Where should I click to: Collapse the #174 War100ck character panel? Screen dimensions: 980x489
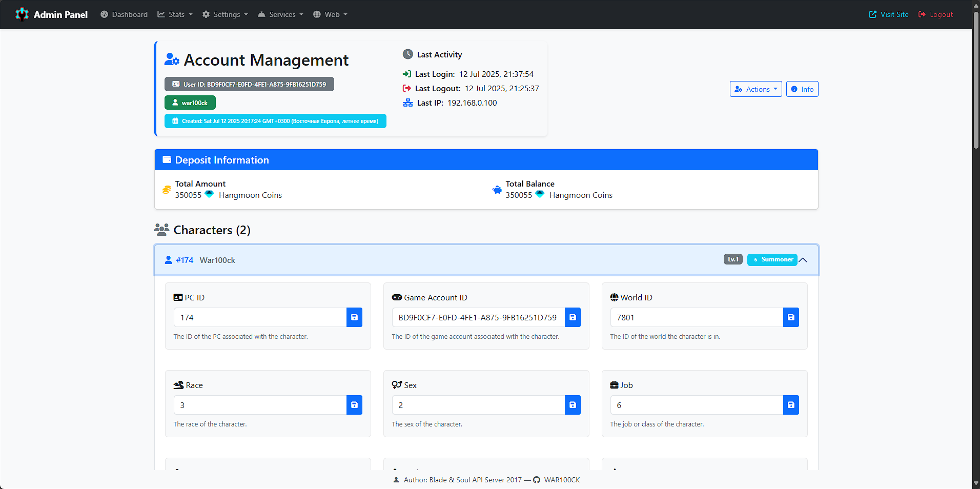803,260
